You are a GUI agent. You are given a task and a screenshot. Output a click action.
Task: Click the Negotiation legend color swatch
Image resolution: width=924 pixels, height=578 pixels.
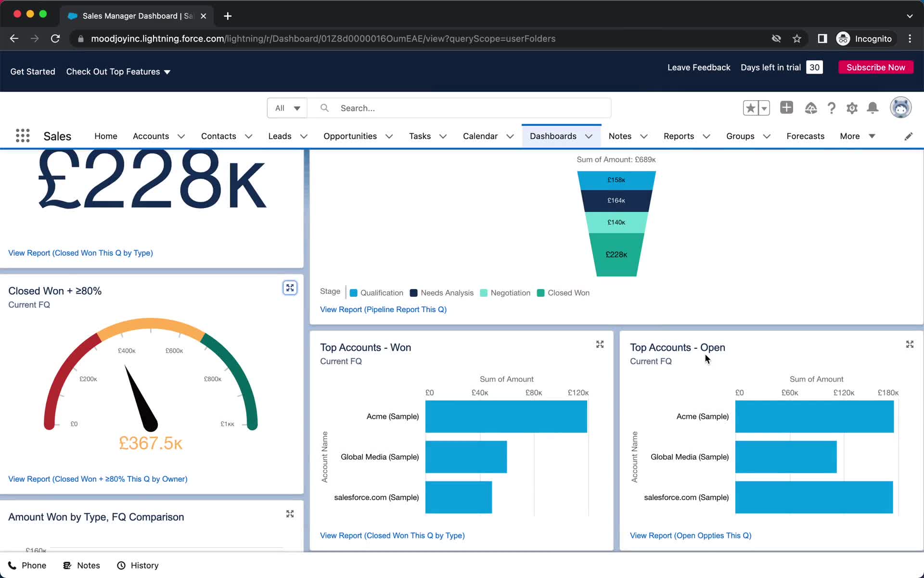pos(484,293)
